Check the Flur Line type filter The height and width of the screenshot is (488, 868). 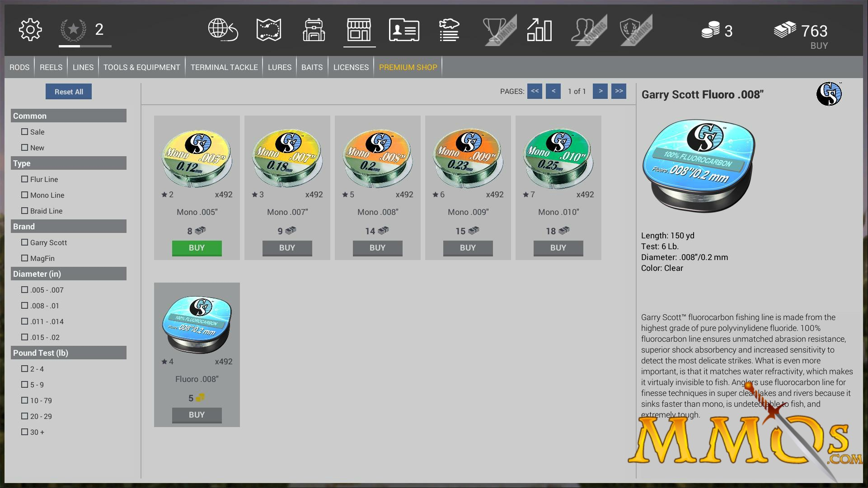tap(25, 179)
